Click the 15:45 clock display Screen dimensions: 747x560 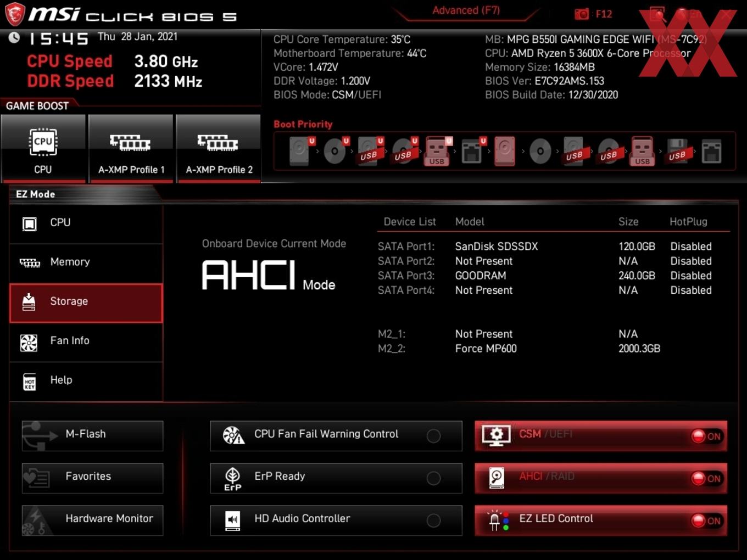click(58, 38)
